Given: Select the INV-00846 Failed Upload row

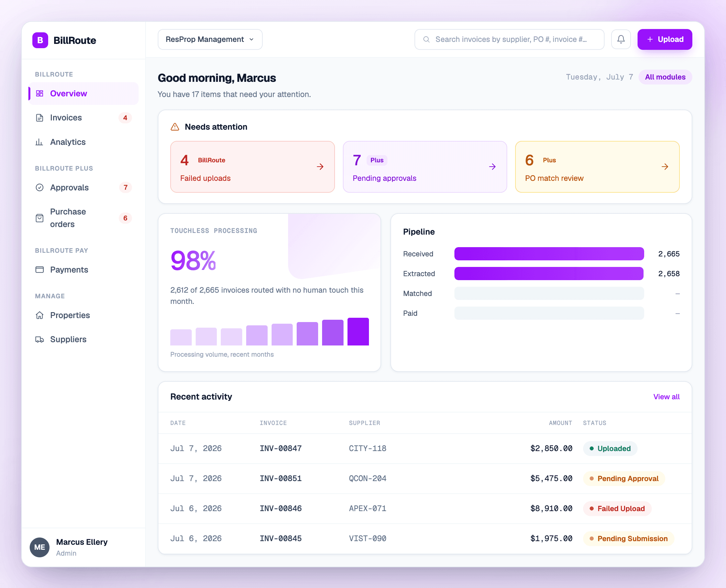Looking at the screenshot, I should click(x=425, y=508).
